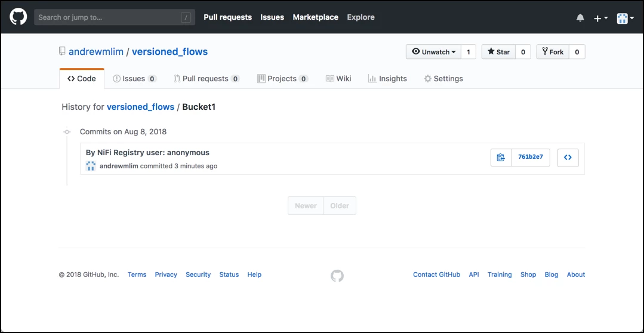Screen dimensions: 644x333
Task: Switch to the Settings tab
Action: pyautogui.click(x=443, y=78)
